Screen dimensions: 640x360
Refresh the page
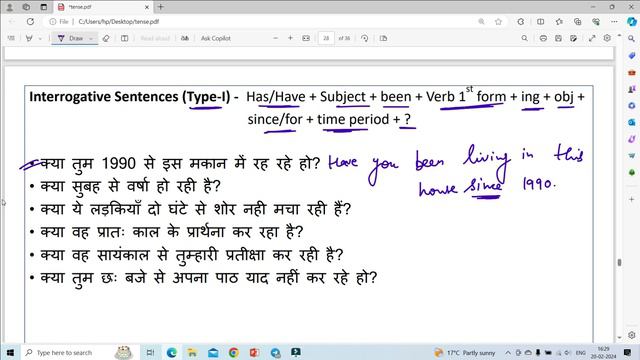(x=30, y=22)
